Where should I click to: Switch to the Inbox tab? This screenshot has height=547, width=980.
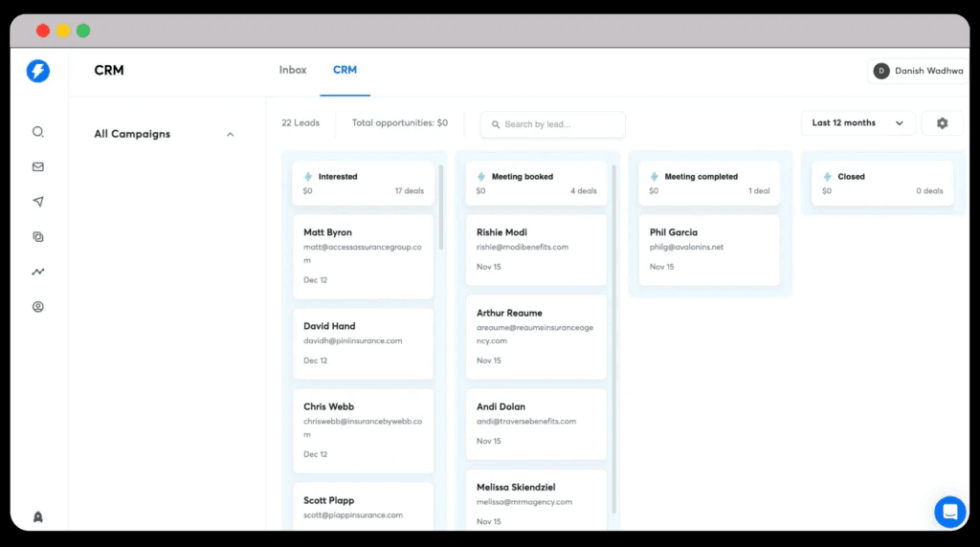point(293,70)
